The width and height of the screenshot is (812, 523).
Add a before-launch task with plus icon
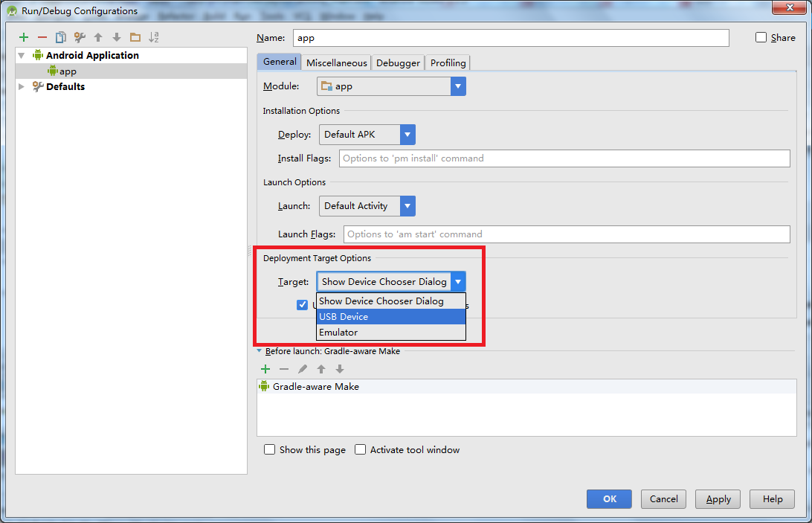[x=265, y=368]
